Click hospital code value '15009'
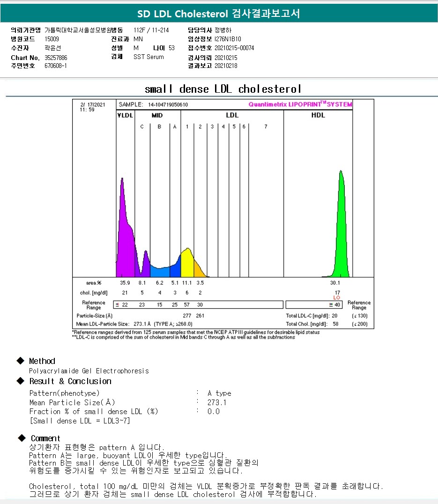 pos(52,39)
